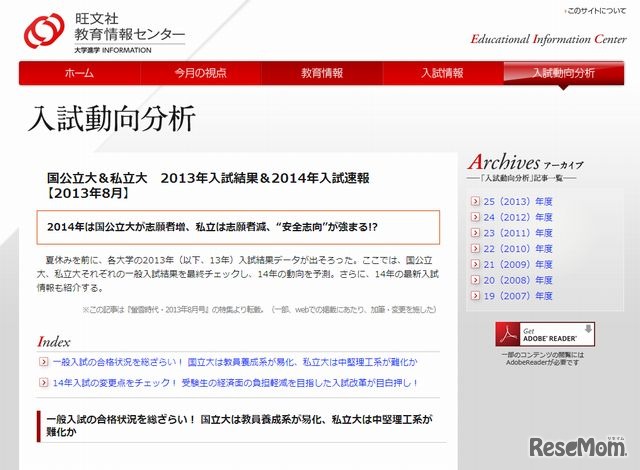Click the 旺文社 教育情報センター site title
This screenshot has height=470, width=640.
coord(129,27)
